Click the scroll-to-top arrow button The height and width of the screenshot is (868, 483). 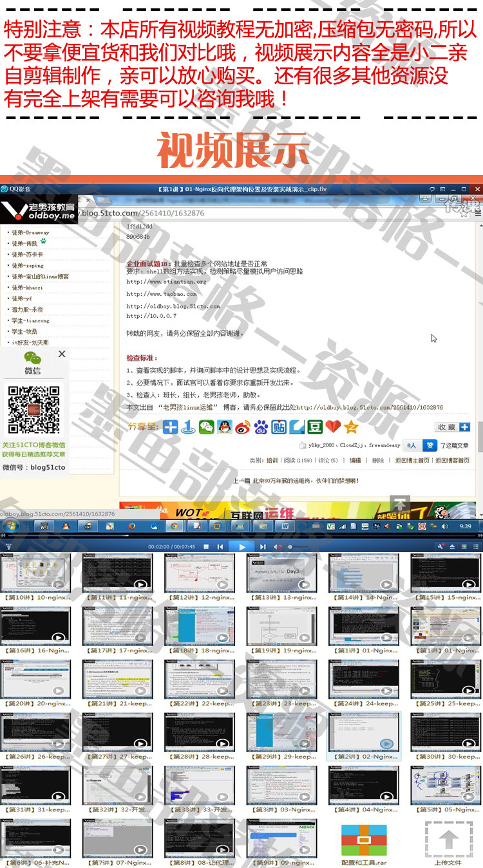pyautogui.click(x=401, y=505)
